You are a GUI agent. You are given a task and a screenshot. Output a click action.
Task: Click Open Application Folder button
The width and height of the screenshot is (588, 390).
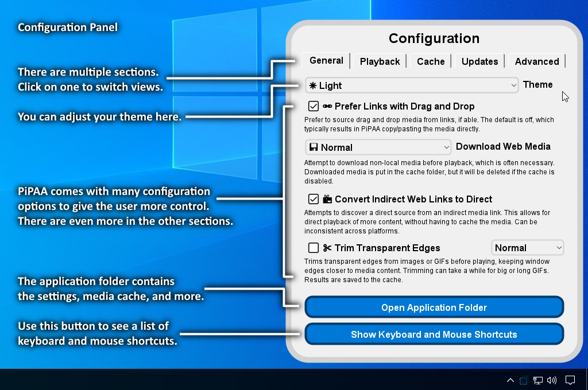click(434, 307)
